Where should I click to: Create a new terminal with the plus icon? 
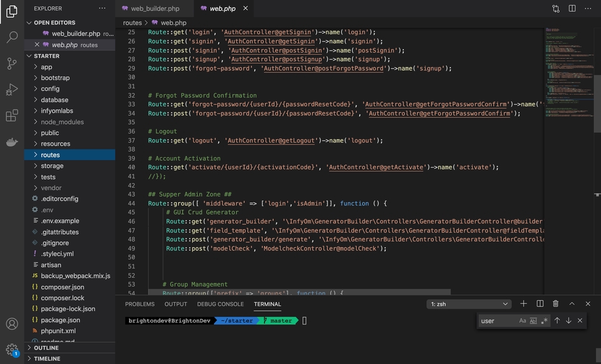pos(523,303)
